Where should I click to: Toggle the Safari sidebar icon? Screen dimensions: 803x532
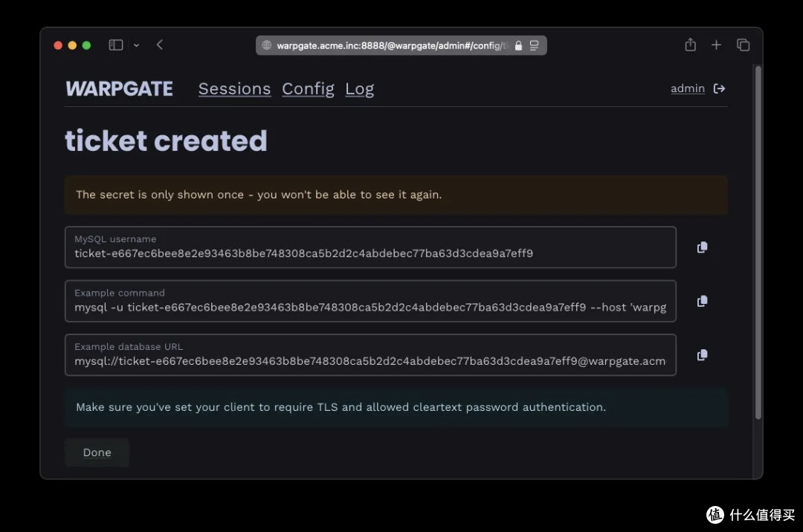tap(116, 45)
